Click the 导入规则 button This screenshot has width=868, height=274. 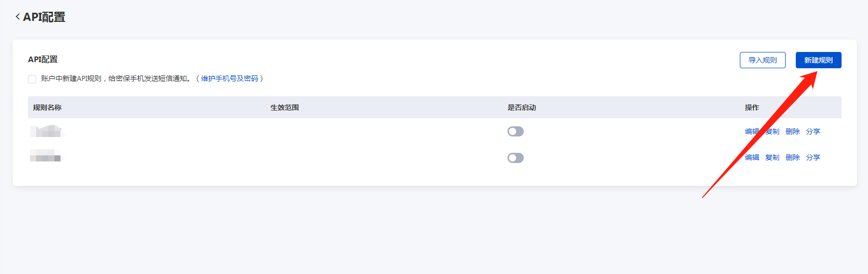[762, 60]
